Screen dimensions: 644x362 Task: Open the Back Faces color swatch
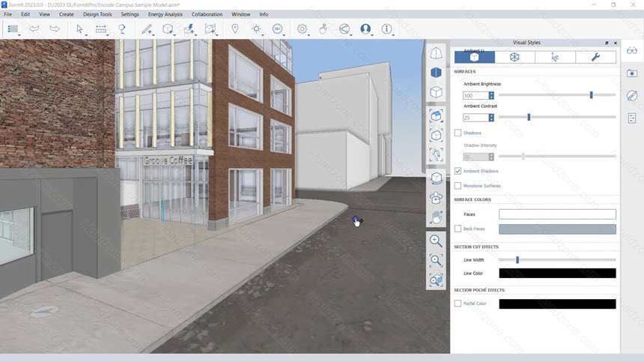[557, 229]
